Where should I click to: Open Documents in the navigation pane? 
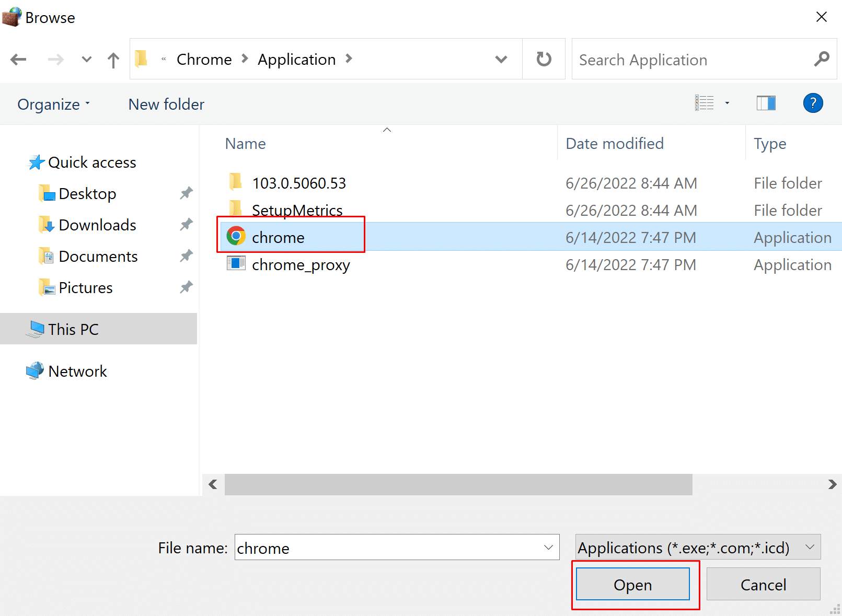pos(98,257)
